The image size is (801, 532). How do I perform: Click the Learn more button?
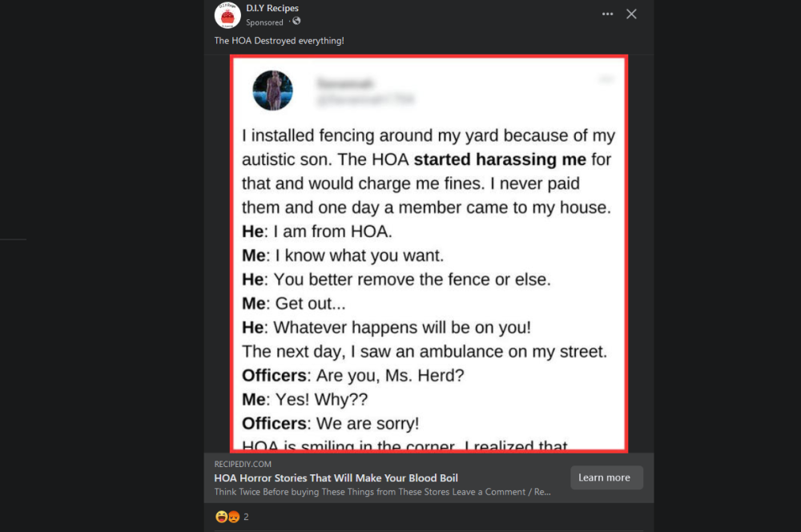(x=606, y=478)
